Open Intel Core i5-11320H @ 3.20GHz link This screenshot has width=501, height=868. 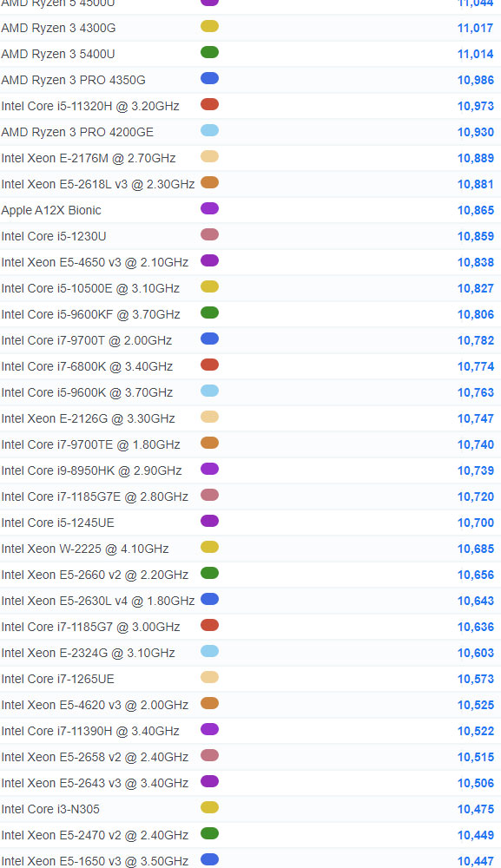pyautogui.click(x=90, y=106)
